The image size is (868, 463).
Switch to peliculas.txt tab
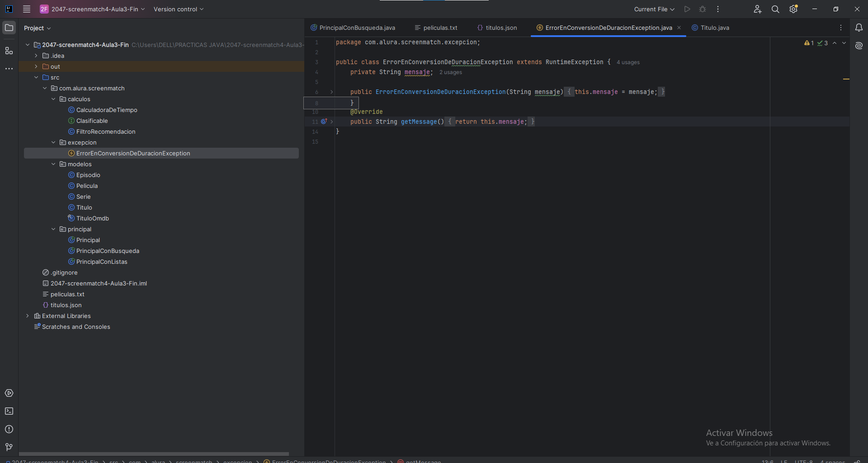(436, 28)
